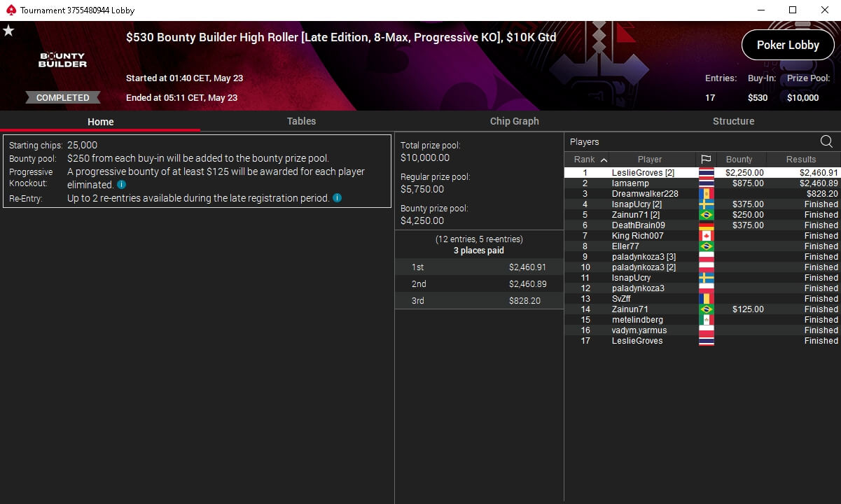
Task: Click the flag next to metelindberg
Action: pyautogui.click(x=706, y=320)
